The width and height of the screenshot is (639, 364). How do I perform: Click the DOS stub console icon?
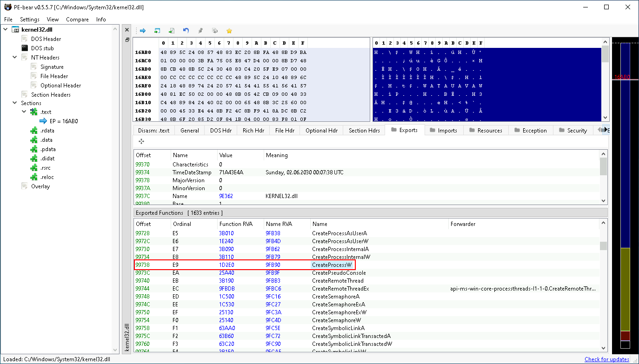[25, 48]
